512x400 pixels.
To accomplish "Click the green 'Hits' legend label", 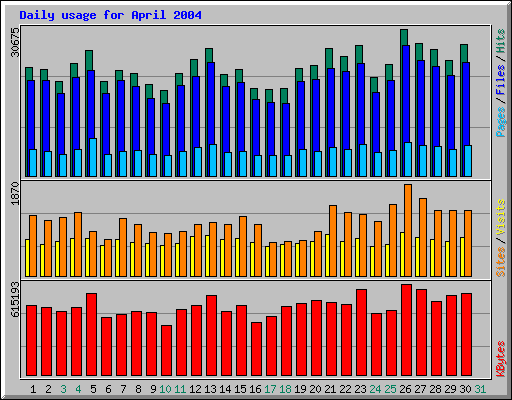I will coord(501,41).
